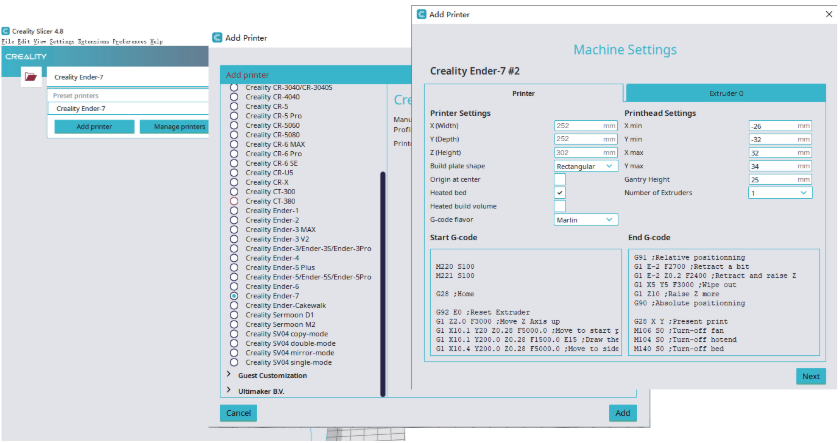Click the Add printer button in slicer panel
The image size is (840, 443).
[94, 126]
